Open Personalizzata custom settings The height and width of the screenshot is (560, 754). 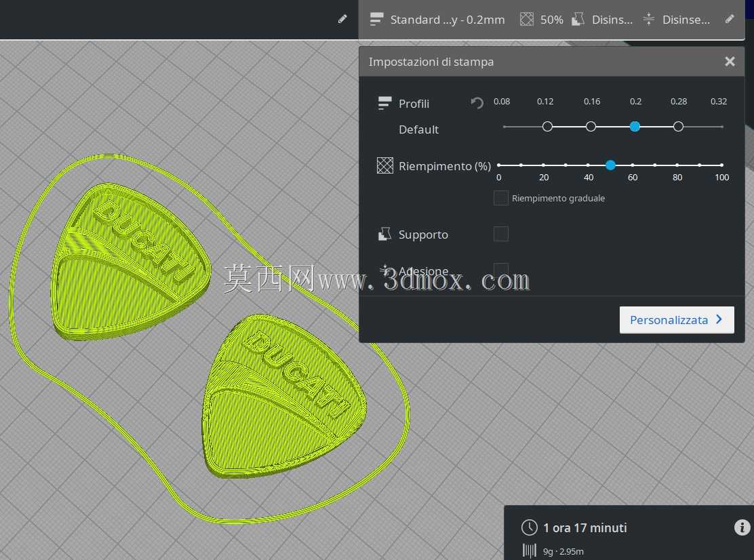[677, 319]
